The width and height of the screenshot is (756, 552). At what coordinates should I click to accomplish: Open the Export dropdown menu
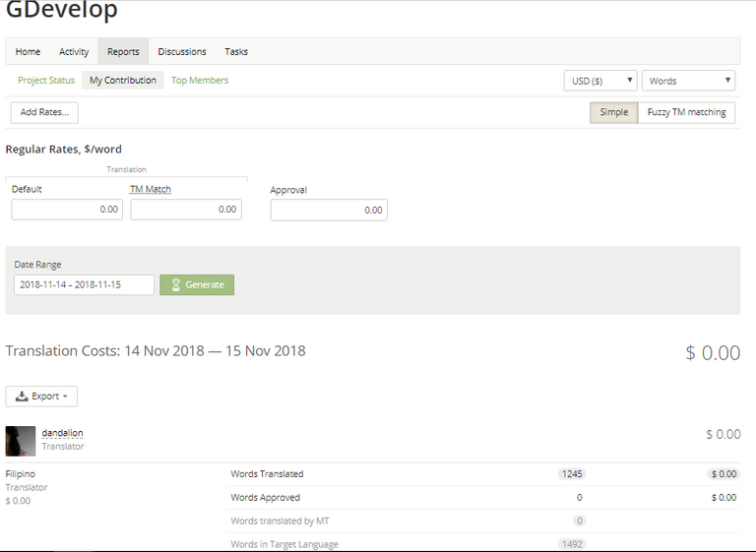click(x=41, y=397)
